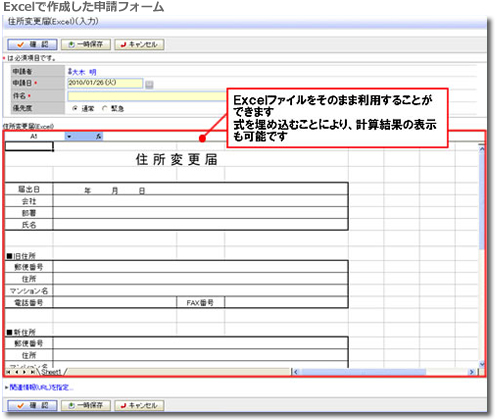Select 住所 cell under 新住所
The width and height of the screenshot is (500, 420).
point(29,355)
